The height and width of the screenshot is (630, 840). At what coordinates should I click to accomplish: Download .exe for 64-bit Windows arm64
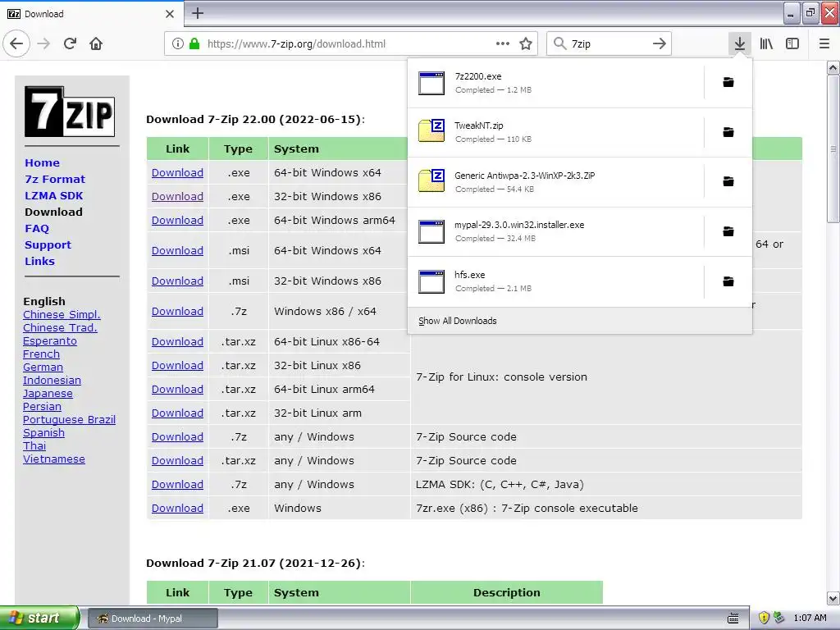tap(177, 220)
